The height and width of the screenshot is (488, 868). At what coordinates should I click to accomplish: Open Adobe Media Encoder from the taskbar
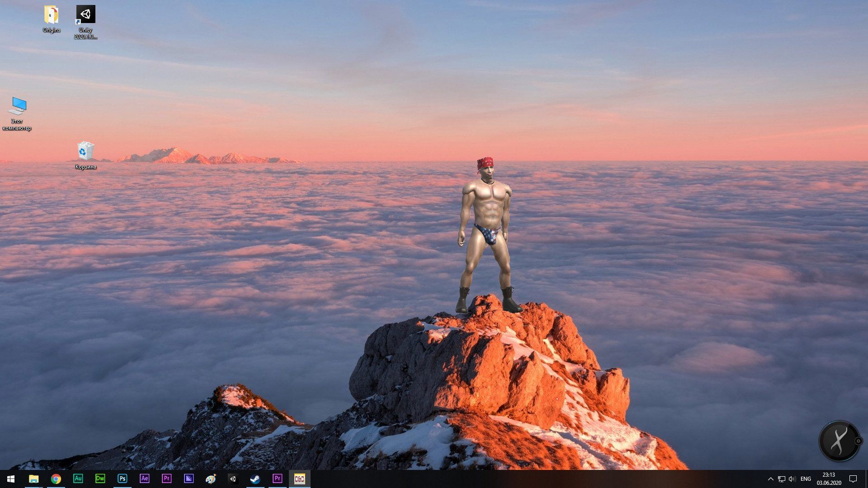(189, 479)
